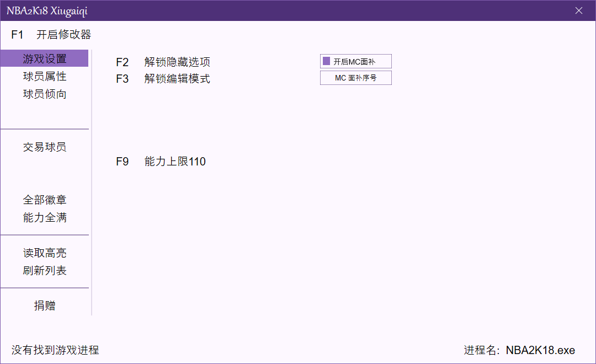
Task: Open the 球员倾向 section
Action: pyautogui.click(x=45, y=94)
